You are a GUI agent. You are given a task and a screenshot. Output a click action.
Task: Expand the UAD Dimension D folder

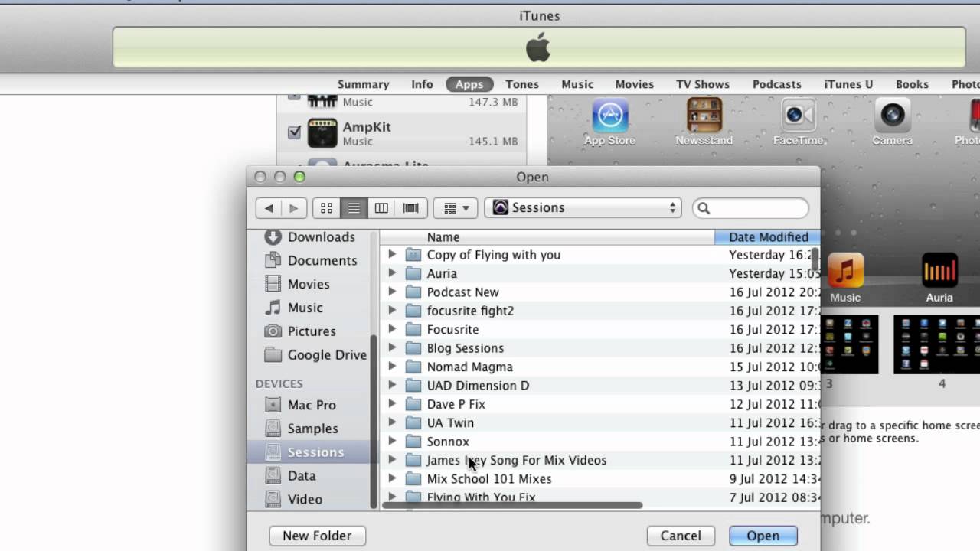(x=392, y=385)
